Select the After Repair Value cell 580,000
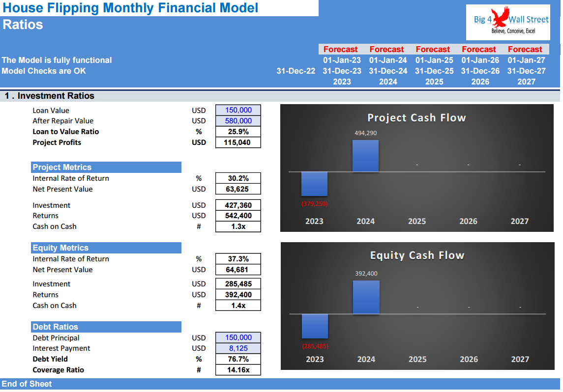 pos(238,121)
